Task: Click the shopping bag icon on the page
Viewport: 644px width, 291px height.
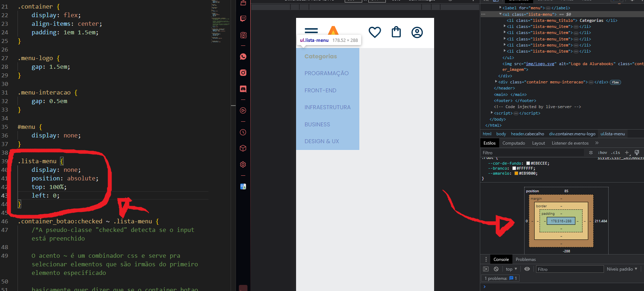Action: pos(396,32)
